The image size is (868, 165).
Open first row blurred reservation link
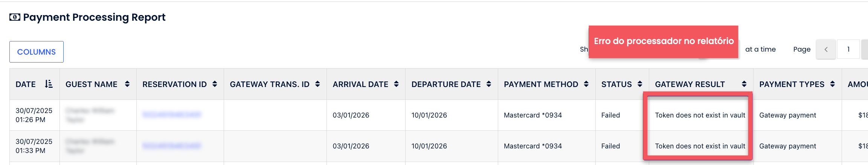172,115
